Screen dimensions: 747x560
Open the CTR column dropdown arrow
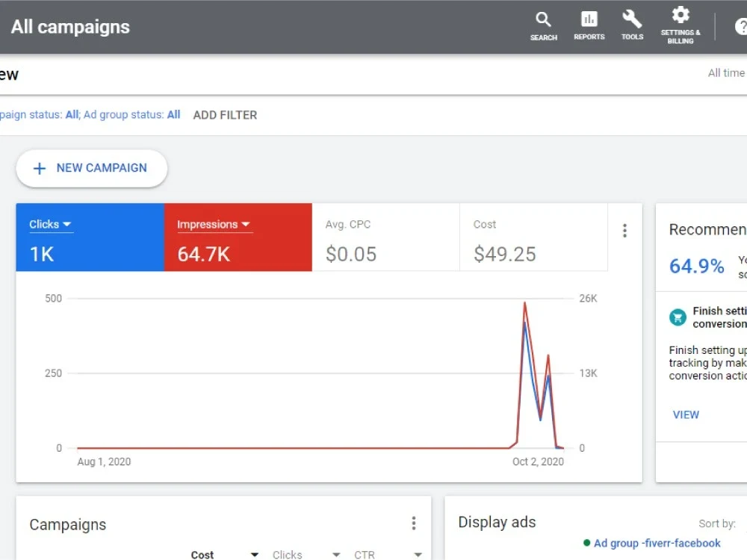(418, 555)
